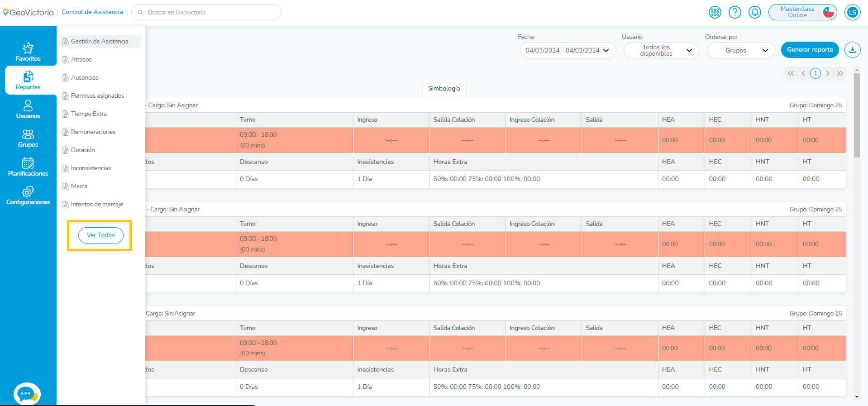Click the Ver Todos button
Screen dimensions: 868x406
(100, 235)
